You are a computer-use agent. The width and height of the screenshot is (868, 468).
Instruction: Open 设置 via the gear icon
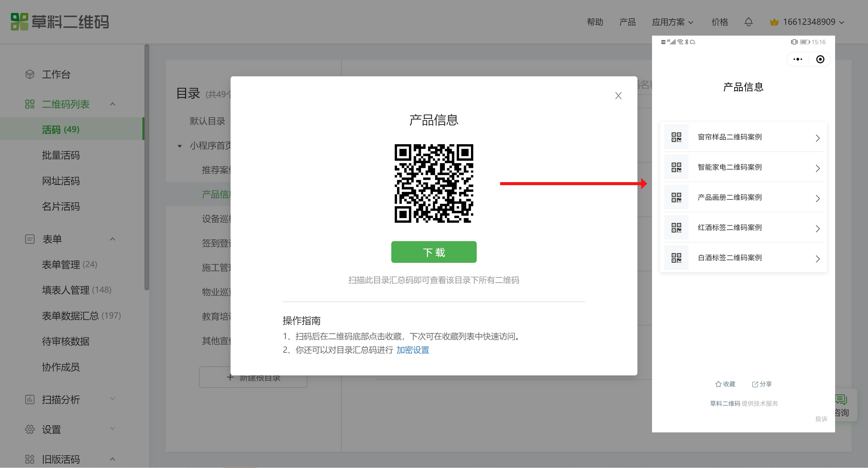(29, 429)
